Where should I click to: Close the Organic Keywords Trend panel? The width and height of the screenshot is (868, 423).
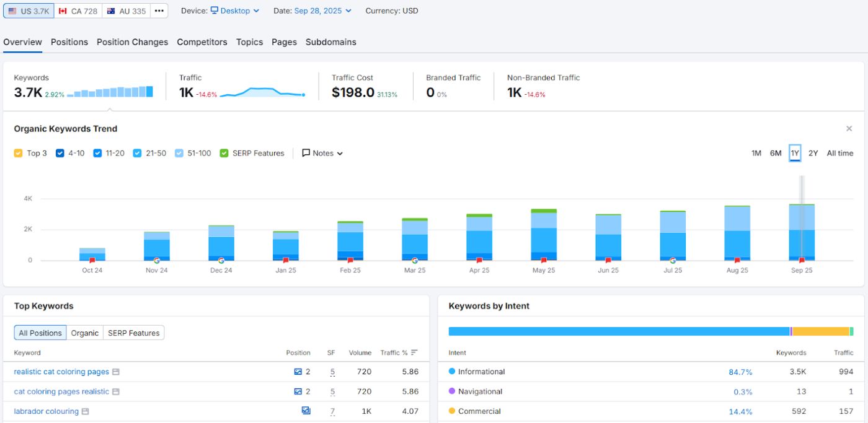(x=849, y=129)
